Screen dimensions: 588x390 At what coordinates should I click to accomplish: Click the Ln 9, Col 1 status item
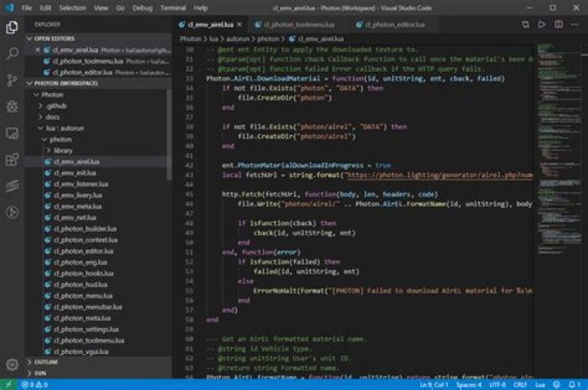(x=434, y=385)
